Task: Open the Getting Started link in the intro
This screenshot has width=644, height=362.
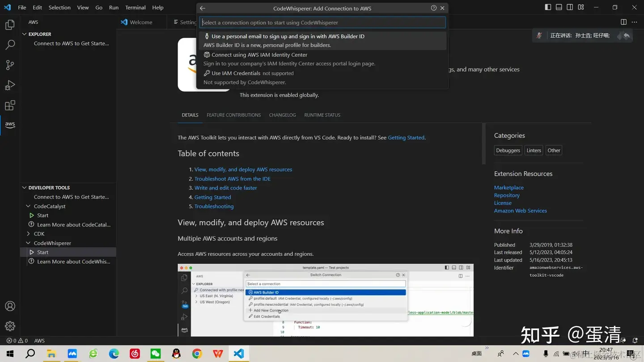Action: 406,138
